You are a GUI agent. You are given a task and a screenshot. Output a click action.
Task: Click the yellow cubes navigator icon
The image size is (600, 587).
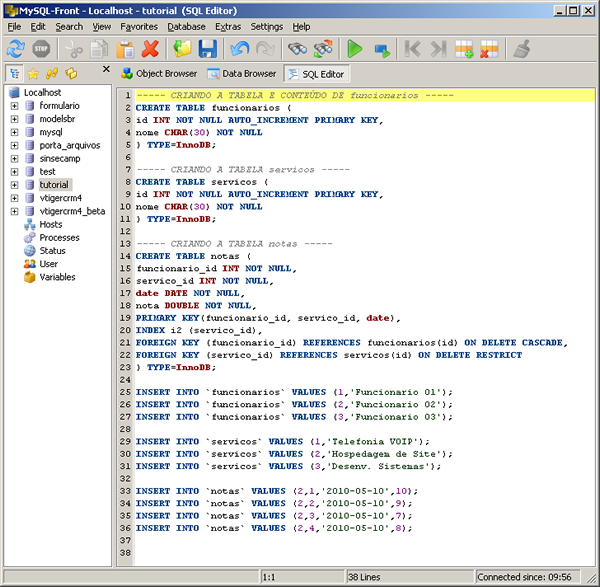[x=71, y=73]
